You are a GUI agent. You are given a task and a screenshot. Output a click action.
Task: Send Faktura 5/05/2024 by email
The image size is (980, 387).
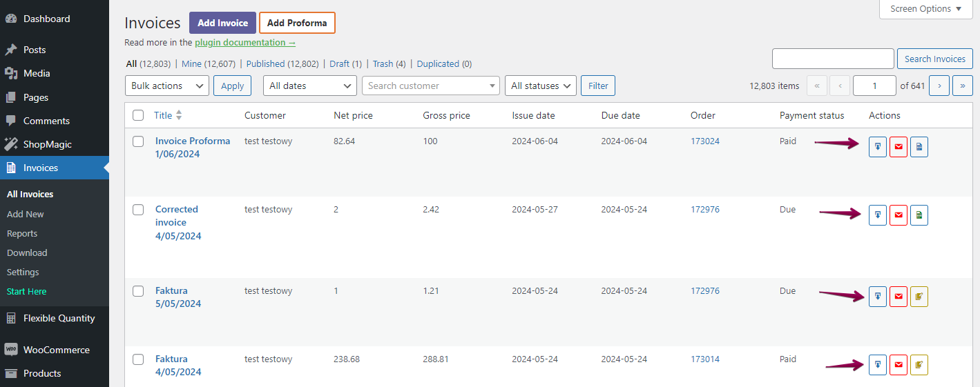pyautogui.click(x=898, y=297)
